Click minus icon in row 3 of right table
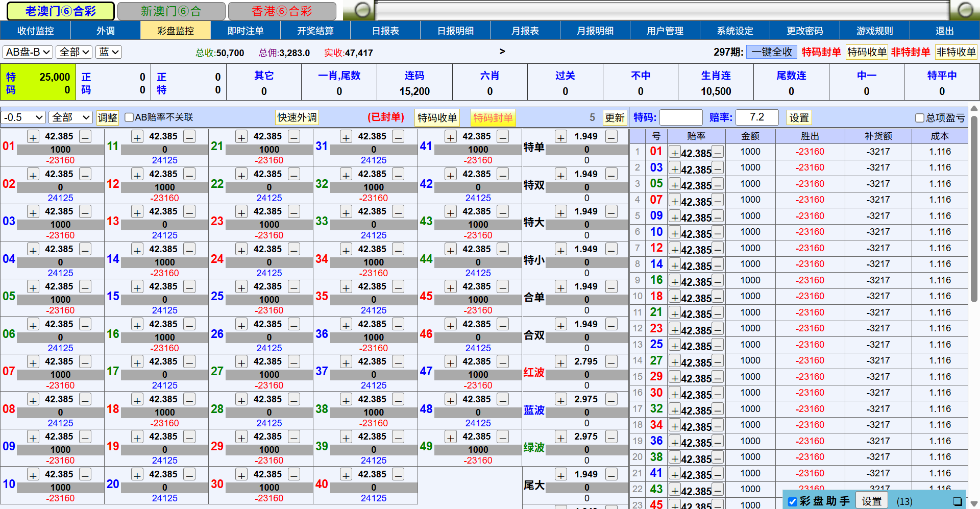Viewport: 980px width, 509px height. [718, 185]
